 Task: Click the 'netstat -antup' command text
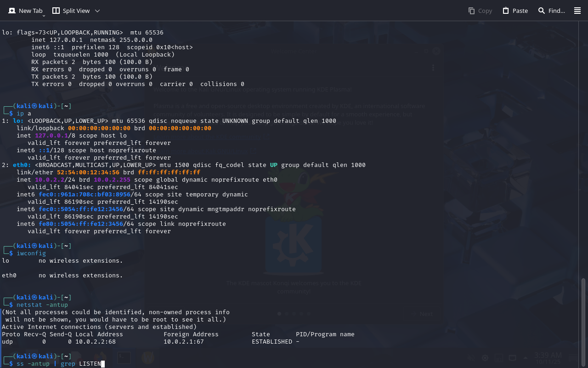[42, 305]
